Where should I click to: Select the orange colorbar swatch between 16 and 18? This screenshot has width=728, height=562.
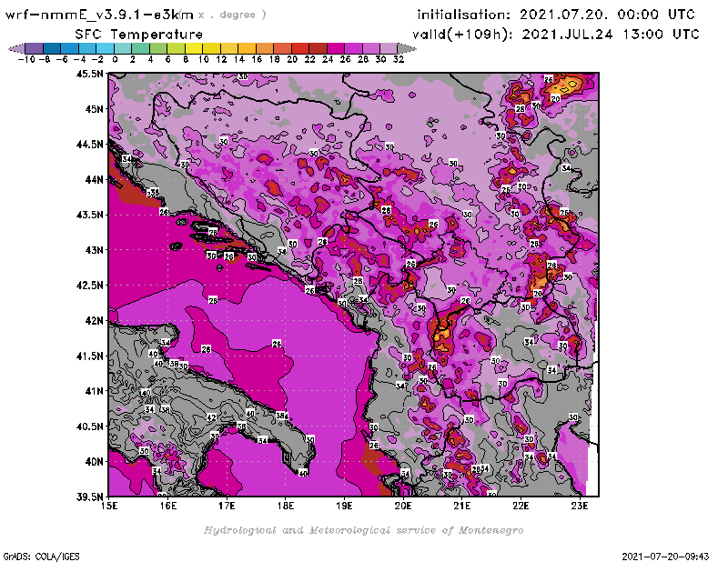[265, 48]
